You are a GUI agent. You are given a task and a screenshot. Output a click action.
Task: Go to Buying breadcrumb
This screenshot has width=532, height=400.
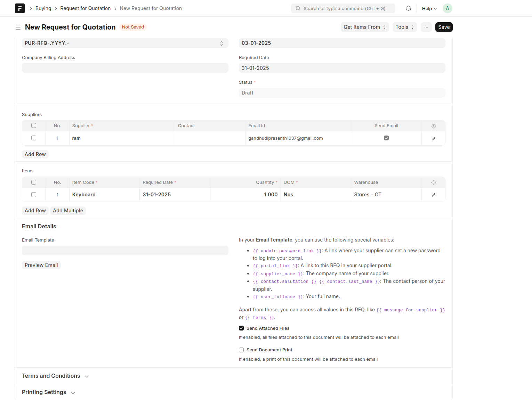tap(43, 8)
